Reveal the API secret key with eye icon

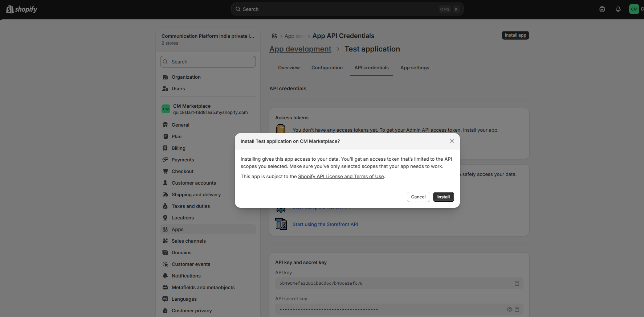tap(510, 309)
